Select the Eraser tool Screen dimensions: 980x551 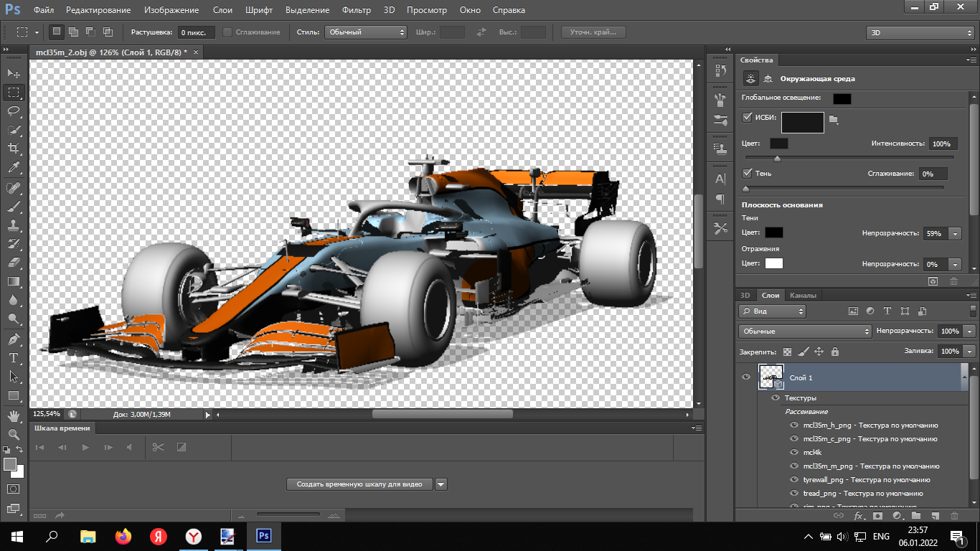[x=14, y=263]
